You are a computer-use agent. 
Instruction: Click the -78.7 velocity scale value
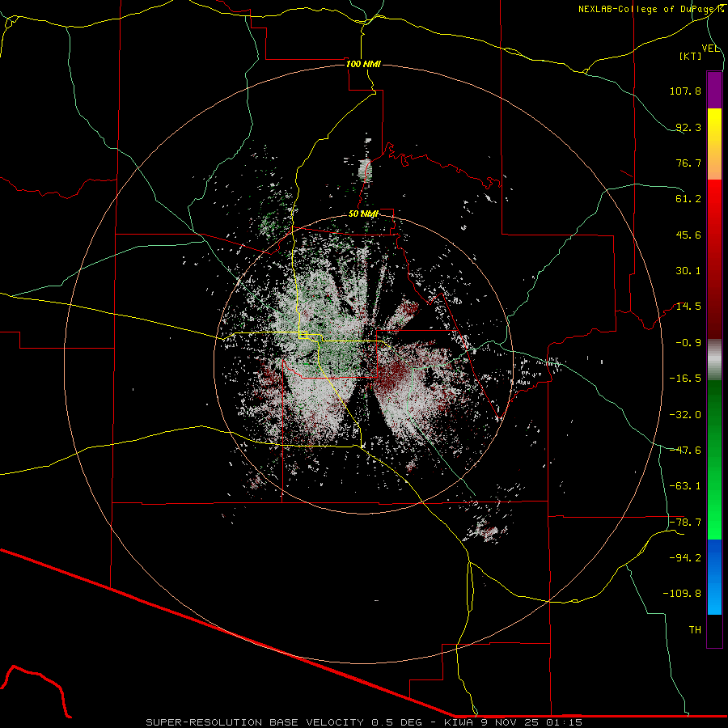[685, 523]
